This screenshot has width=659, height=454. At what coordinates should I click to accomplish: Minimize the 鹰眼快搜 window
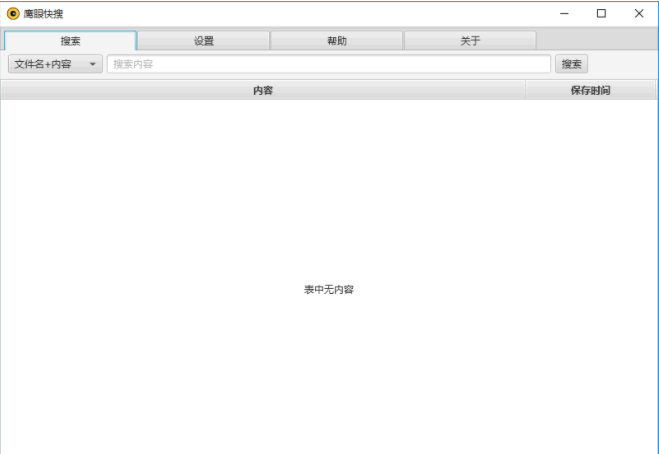(x=564, y=13)
